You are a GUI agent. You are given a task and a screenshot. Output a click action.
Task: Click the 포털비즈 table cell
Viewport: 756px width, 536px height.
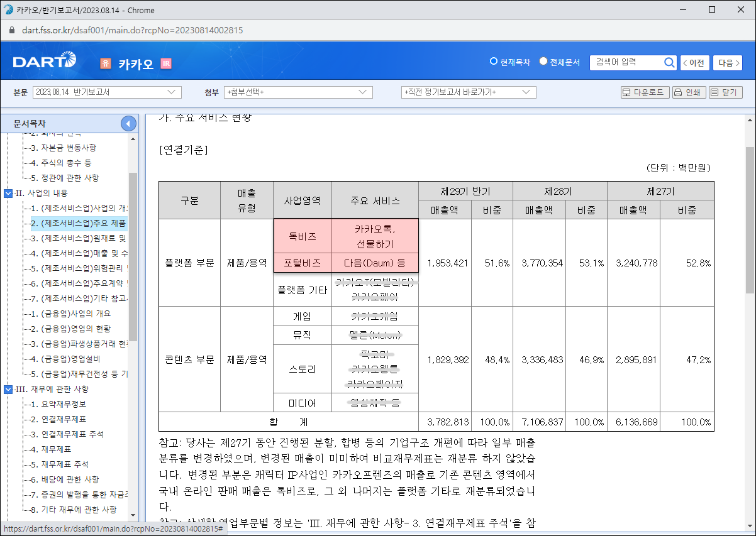[x=303, y=263]
